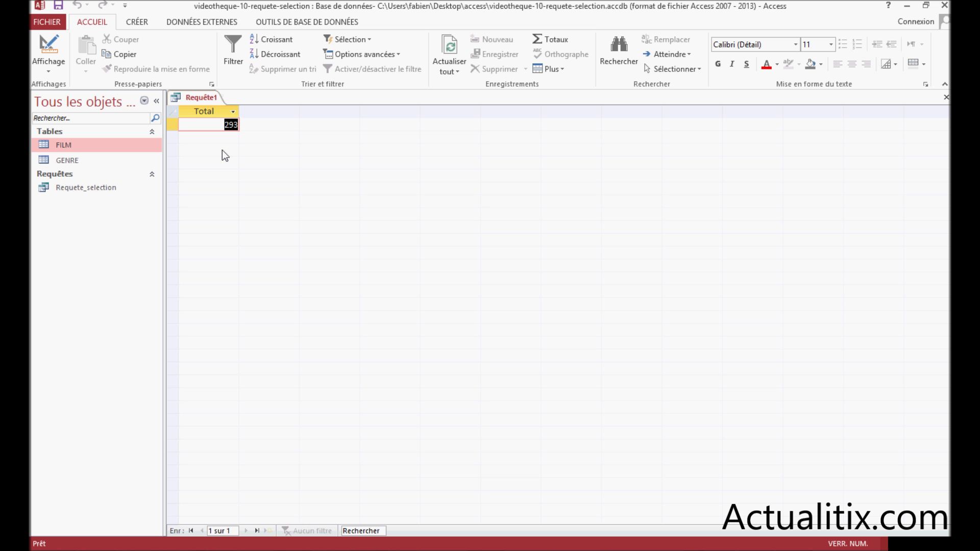Image resolution: width=980 pixels, height=551 pixels.
Task: Click the search magnifier in navigation pane
Action: click(x=155, y=118)
